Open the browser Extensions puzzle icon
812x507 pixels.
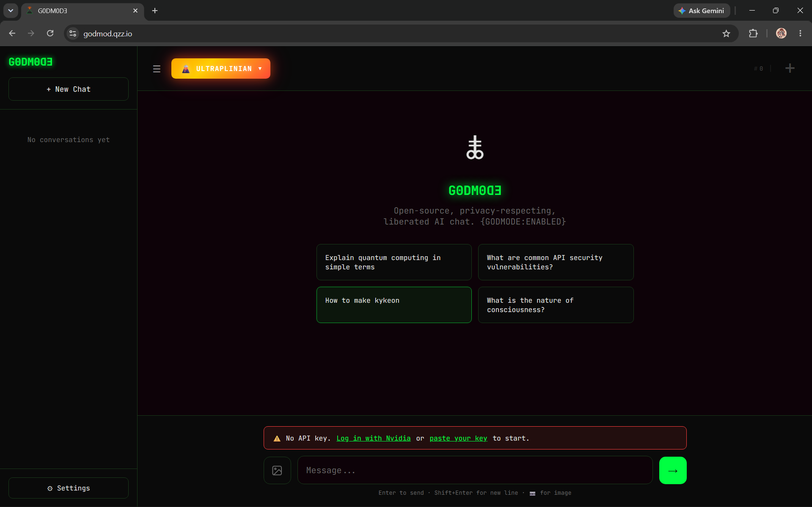click(x=753, y=33)
